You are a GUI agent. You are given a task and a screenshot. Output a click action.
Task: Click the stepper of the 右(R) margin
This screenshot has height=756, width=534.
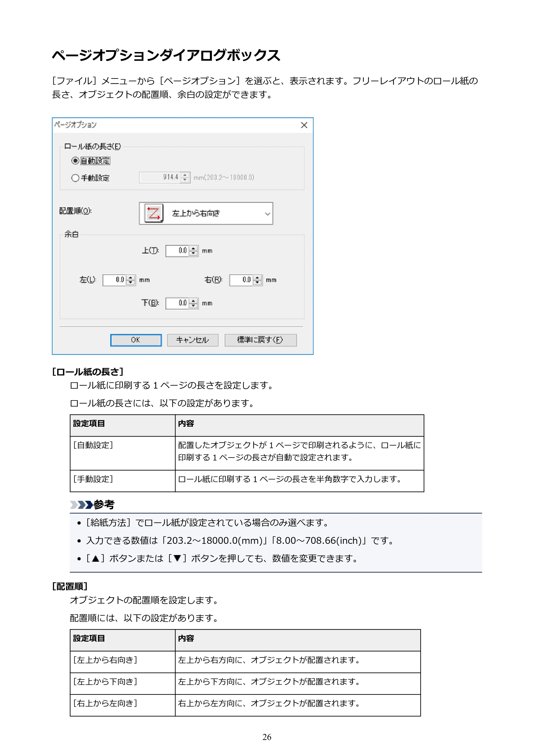point(258,280)
